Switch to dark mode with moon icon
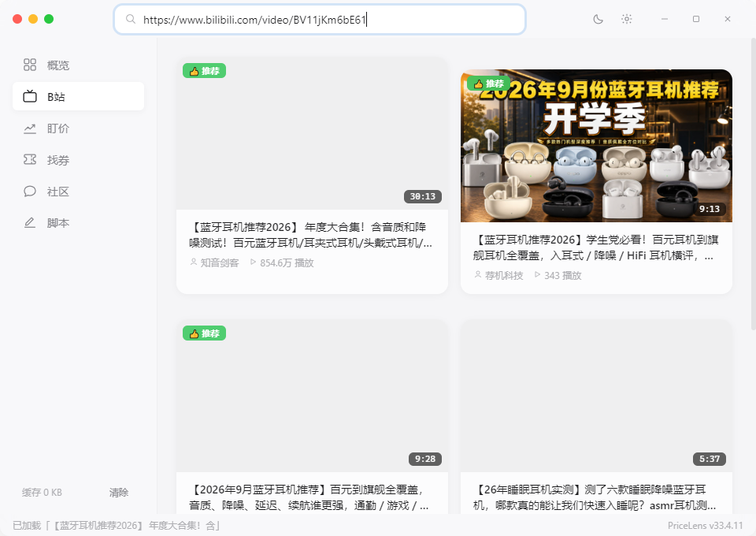The height and width of the screenshot is (536, 756). coord(598,19)
